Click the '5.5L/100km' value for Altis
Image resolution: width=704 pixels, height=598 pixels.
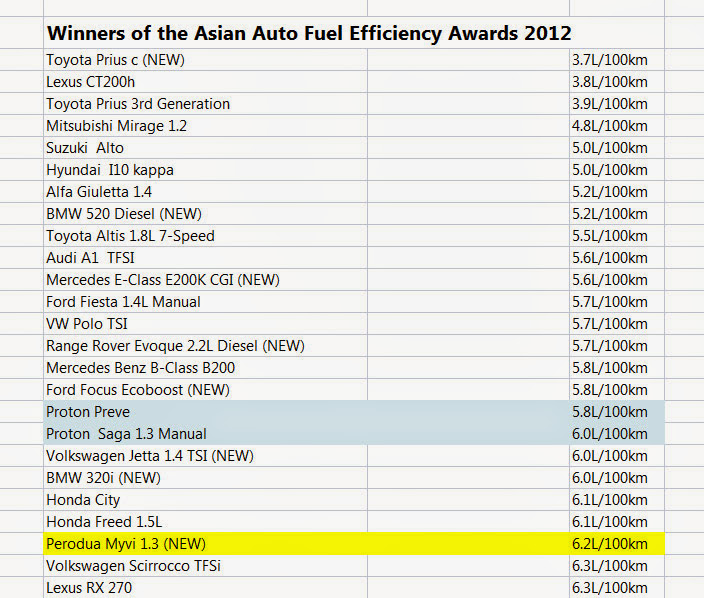tap(617, 236)
